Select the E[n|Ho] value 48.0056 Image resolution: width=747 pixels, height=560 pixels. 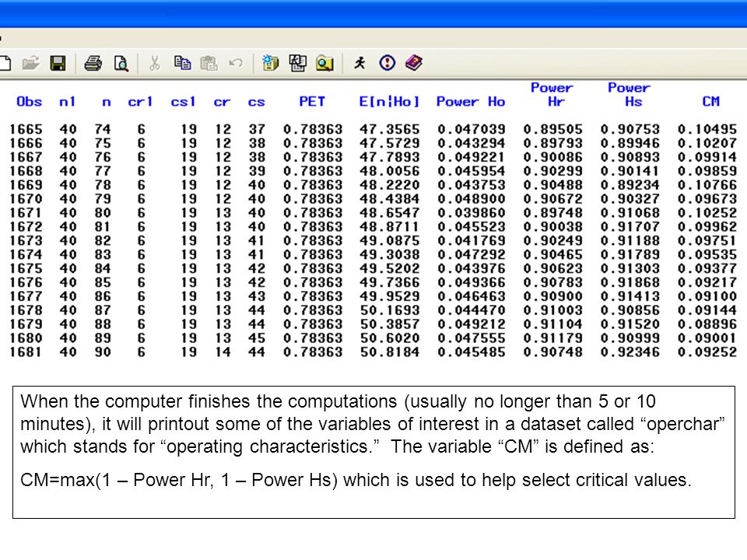coord(390,171)
